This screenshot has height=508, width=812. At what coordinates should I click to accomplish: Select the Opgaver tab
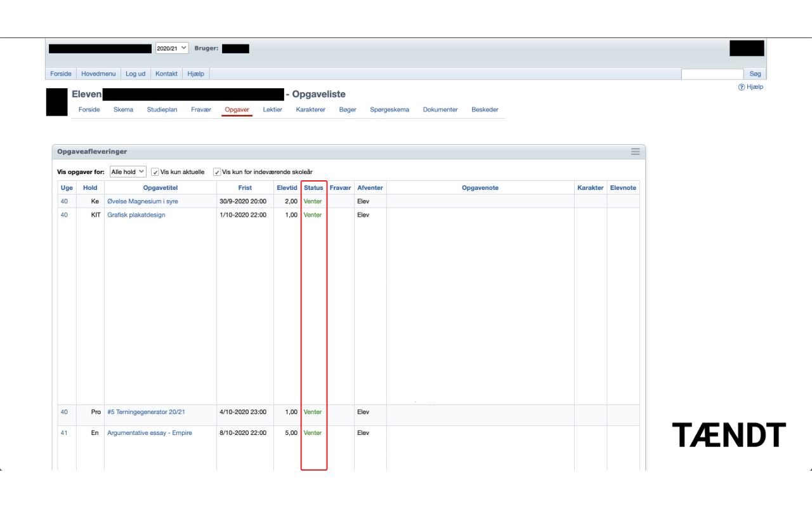(x=237, y=109)
